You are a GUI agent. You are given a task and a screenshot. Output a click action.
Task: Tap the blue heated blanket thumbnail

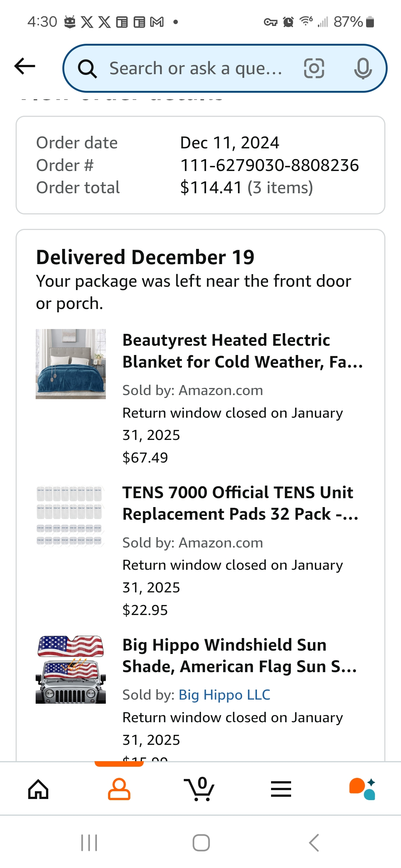click(71, 364)
